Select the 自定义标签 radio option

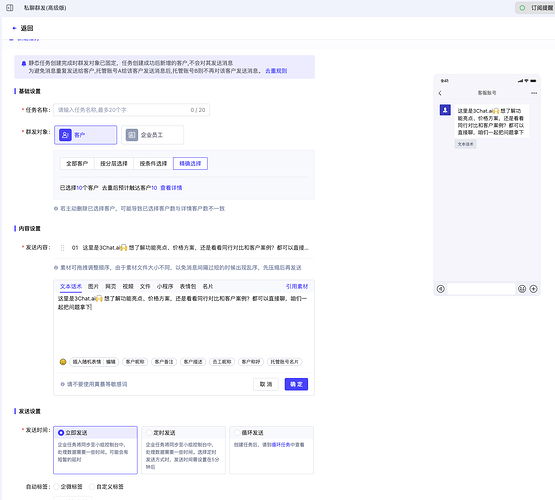[92, 487]
